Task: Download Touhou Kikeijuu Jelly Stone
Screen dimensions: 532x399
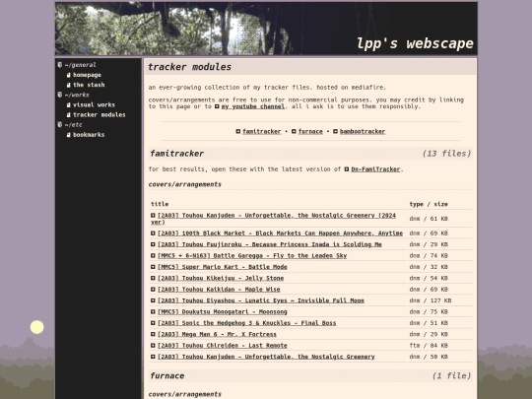Action: click(221, 278)
